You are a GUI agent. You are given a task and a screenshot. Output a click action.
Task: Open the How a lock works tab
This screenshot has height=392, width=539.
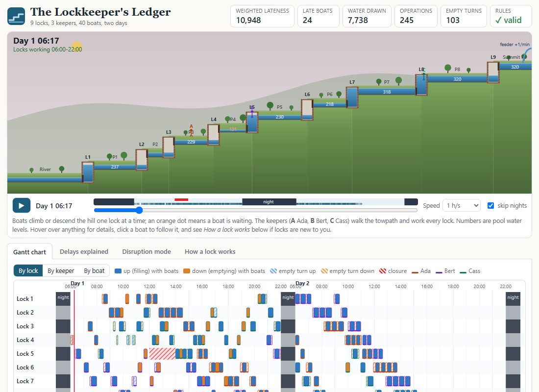tap(210, 252)
